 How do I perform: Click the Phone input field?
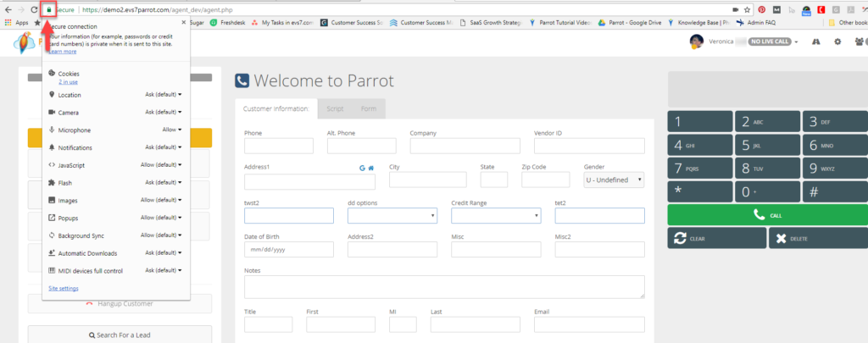pos(278,146)
